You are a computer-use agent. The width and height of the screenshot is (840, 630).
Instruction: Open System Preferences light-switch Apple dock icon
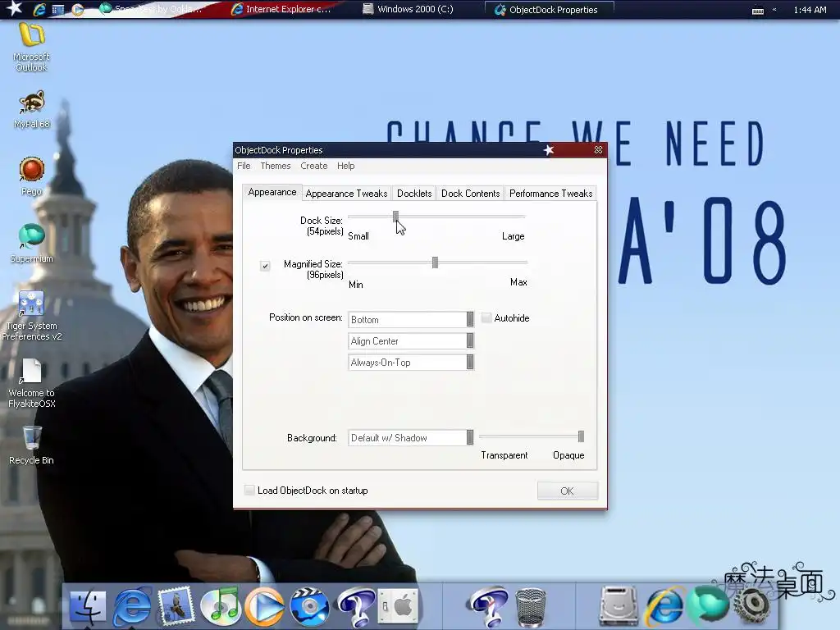click(x=398, y=606)
